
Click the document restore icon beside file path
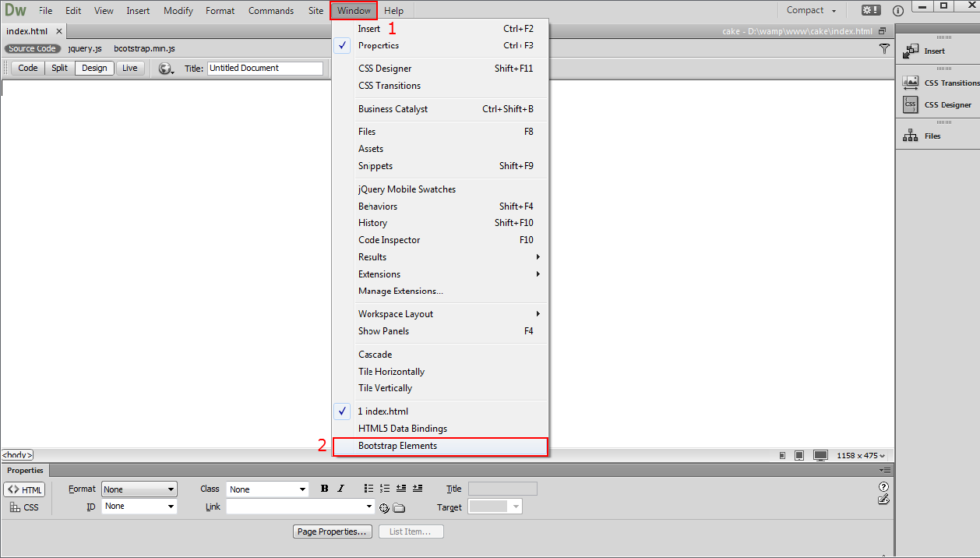click(x=882, y=31)
